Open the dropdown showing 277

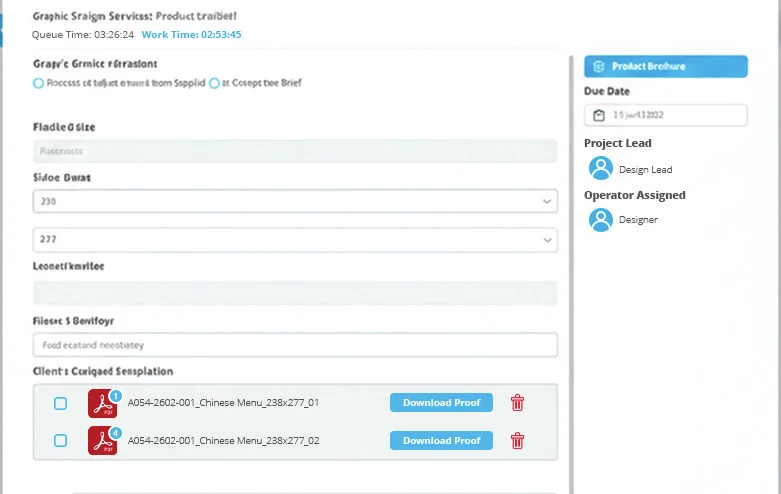tap(295, 240)
